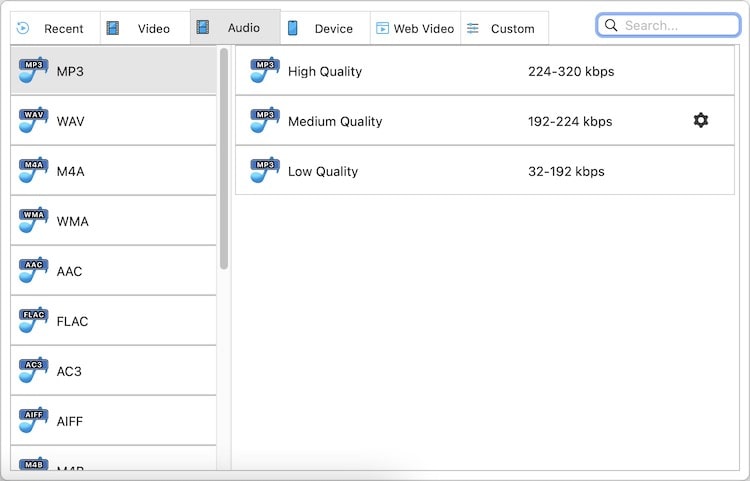Screen dimensions: 750x481
Task: Click the Device tab phone icon
Action: [x=293, y=28]
